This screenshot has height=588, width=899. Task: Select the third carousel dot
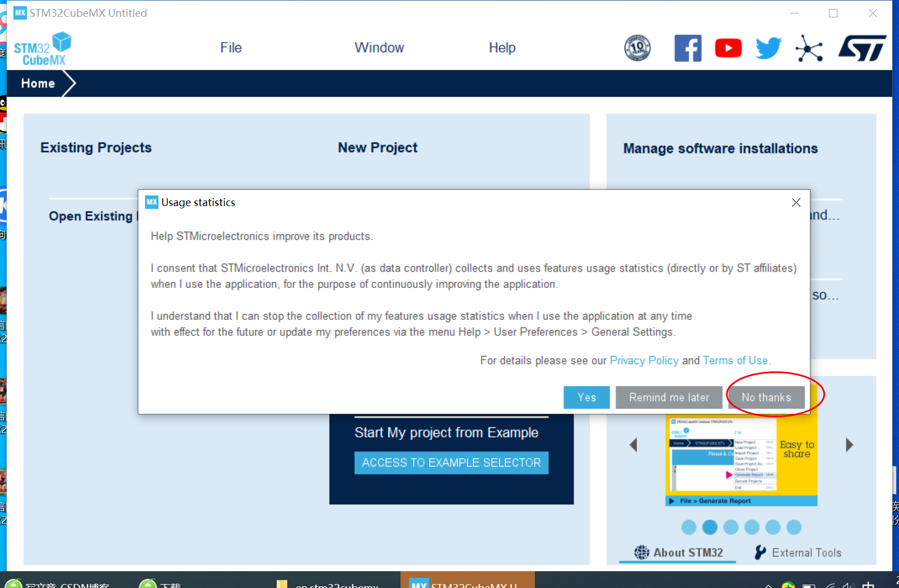click(731, 527)
